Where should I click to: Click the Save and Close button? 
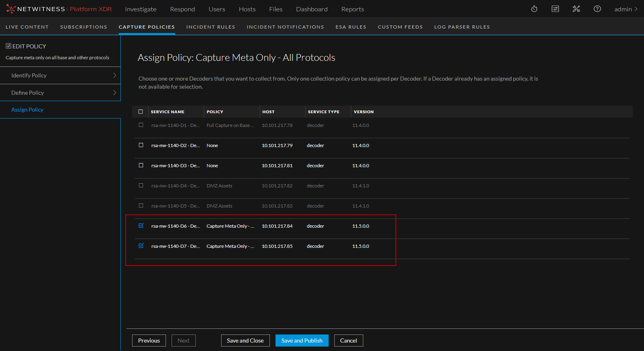(245, 341)
